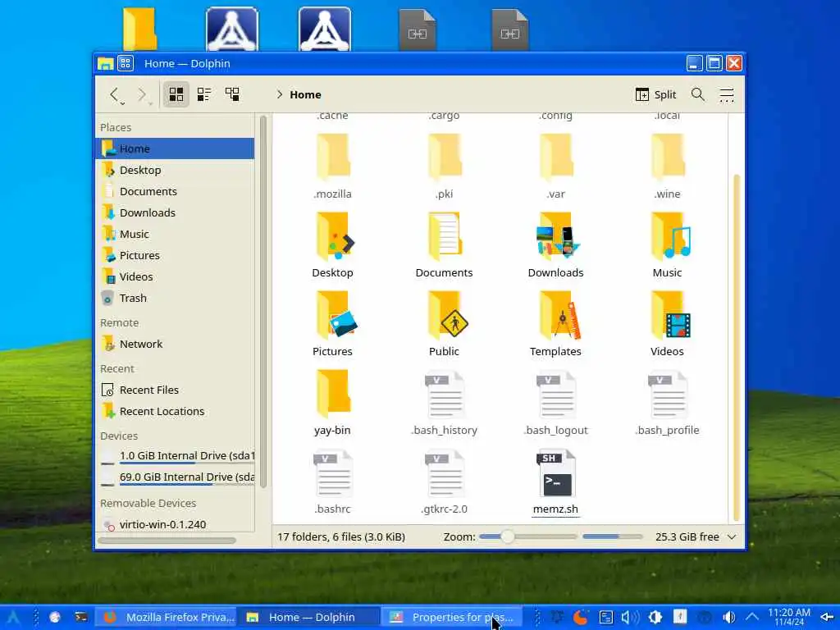Select the .mozilla folder icon

pyautogui.click(x=333, y=158)
